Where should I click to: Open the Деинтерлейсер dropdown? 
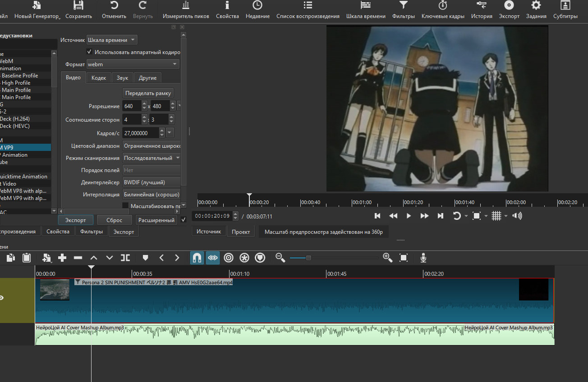click(152, 182)
